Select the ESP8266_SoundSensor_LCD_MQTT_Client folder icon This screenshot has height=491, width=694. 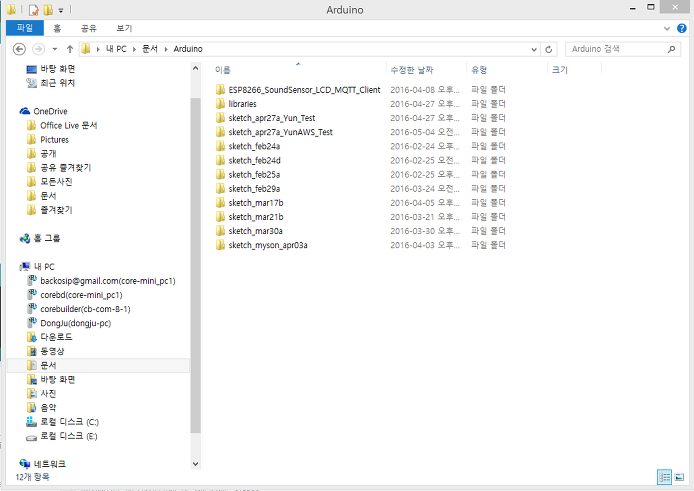[x=220, y=90]
